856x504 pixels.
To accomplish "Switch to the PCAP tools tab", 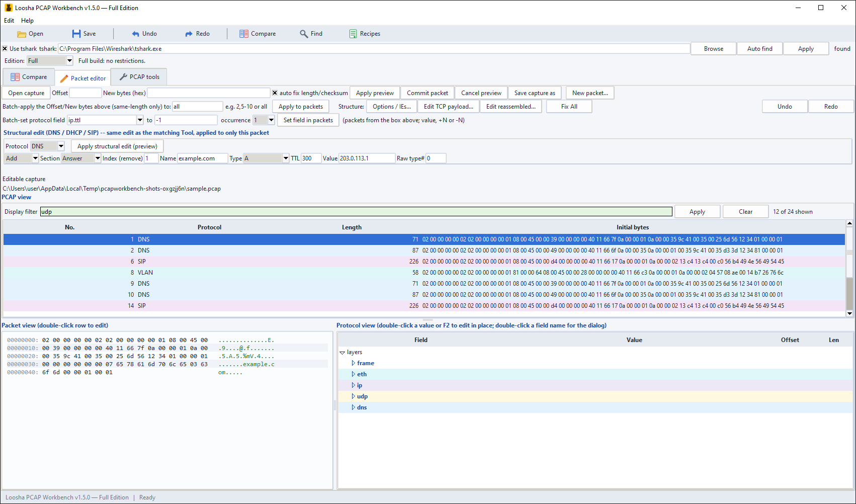I will point(139,77).
